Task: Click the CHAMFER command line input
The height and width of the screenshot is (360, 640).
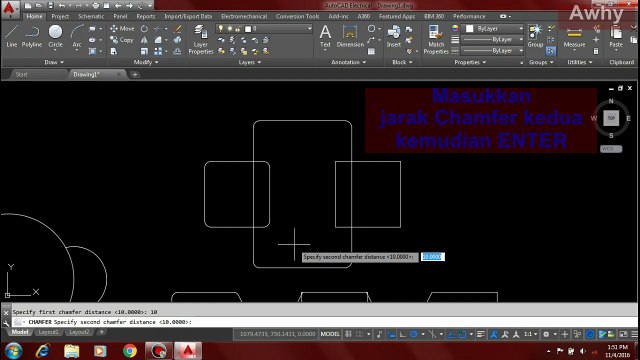Action: [324, 322]
